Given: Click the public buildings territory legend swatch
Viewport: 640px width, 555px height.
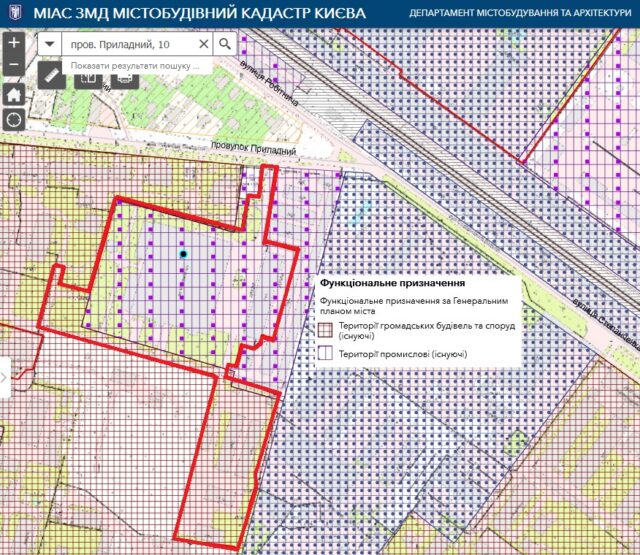Looking at the screenshot, I should point(325,331).
